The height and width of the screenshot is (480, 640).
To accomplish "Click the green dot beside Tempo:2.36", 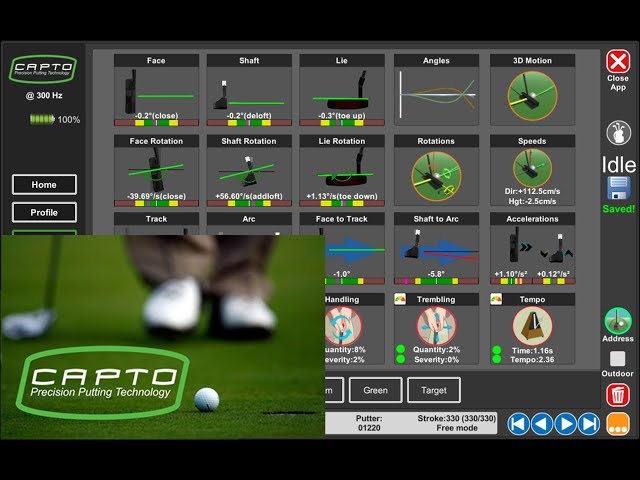I will (x=497, y=359).
